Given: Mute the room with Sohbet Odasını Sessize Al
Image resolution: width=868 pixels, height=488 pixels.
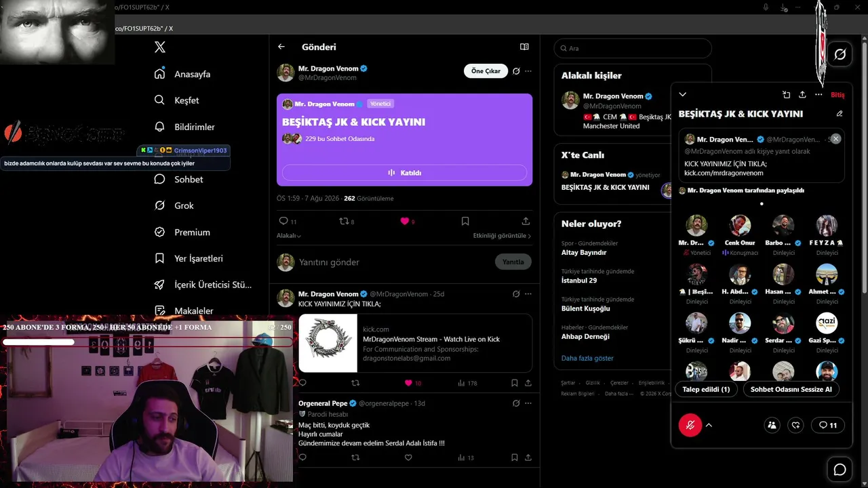Looking at the screenshot, I should tap(791, 389).
